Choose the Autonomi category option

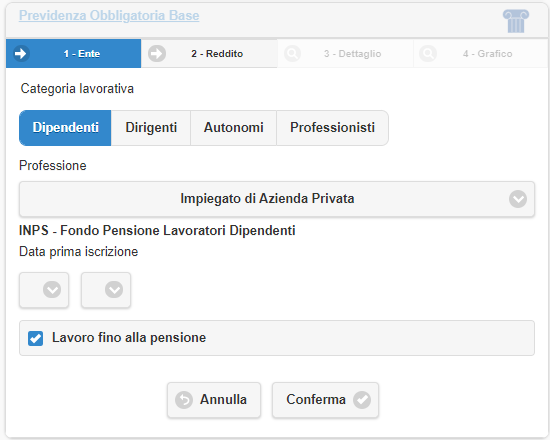point(234,128)
